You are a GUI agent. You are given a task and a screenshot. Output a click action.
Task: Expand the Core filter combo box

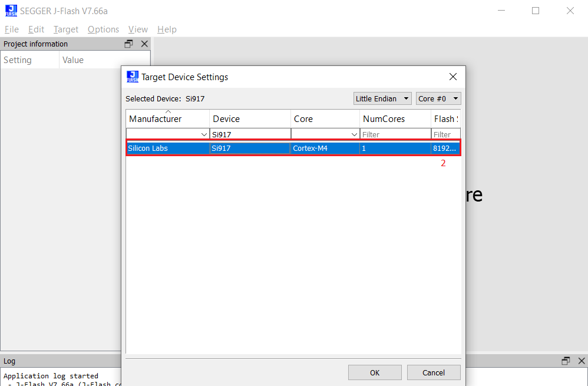[354, 134]
